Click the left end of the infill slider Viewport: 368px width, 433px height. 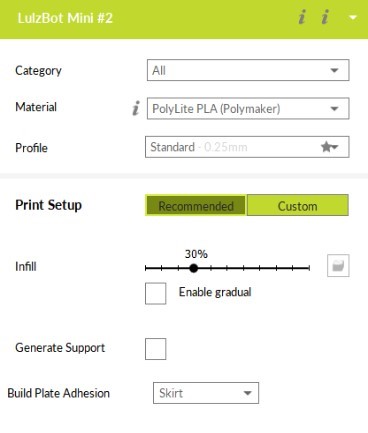pyautogui.click(x=146, y=268)
